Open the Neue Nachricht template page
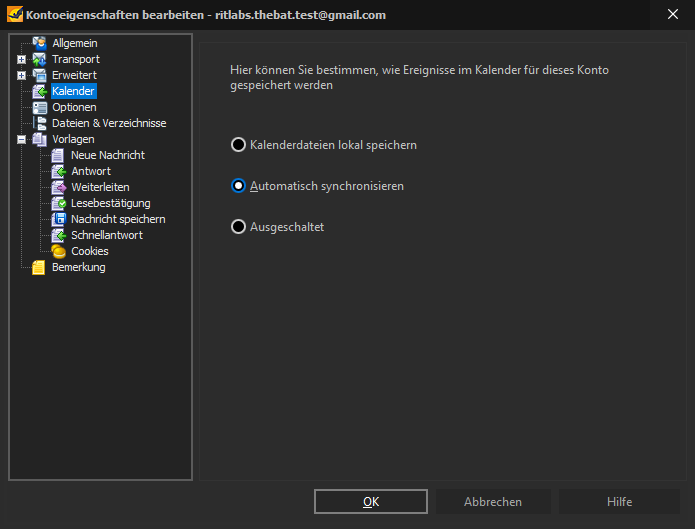This screenshot has width=695, height=529. click(x=108, y=155)
